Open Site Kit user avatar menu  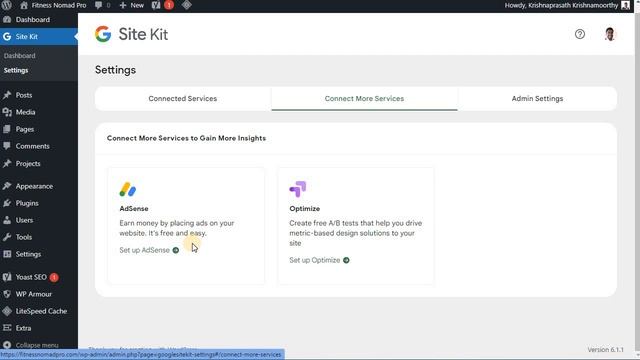[x=610, y=34]
